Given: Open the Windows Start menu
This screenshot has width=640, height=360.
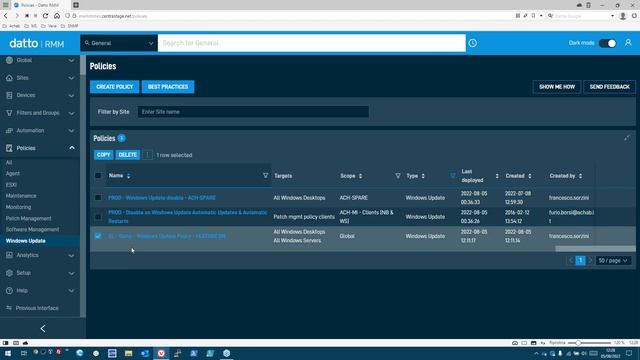Looking at the screenshot, I should (x=8, y=353).
